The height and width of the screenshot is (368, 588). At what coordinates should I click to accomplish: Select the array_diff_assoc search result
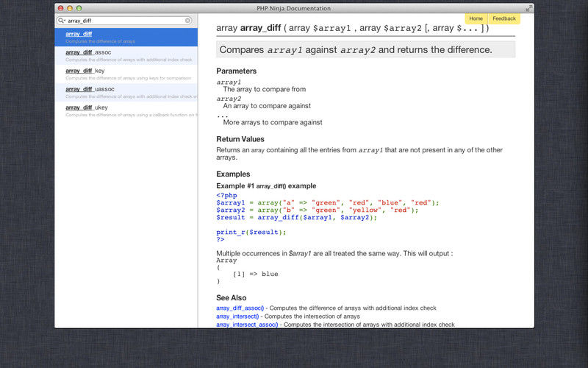pos(126,56)
